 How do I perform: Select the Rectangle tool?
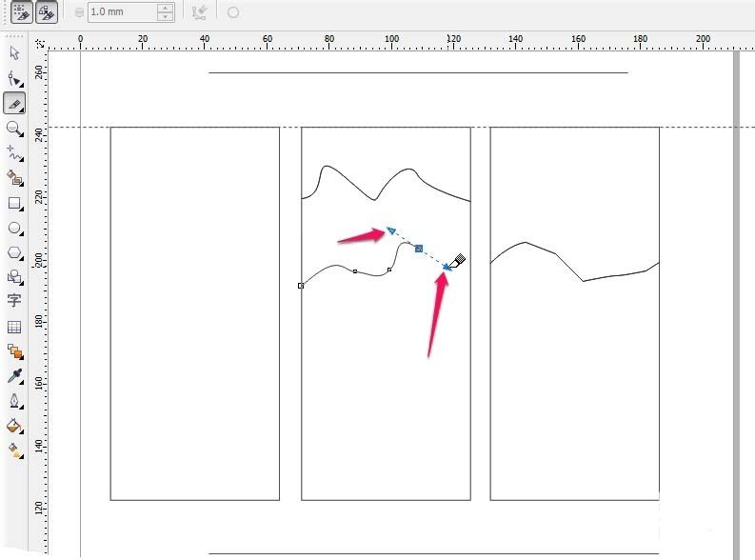coord(14,203)
